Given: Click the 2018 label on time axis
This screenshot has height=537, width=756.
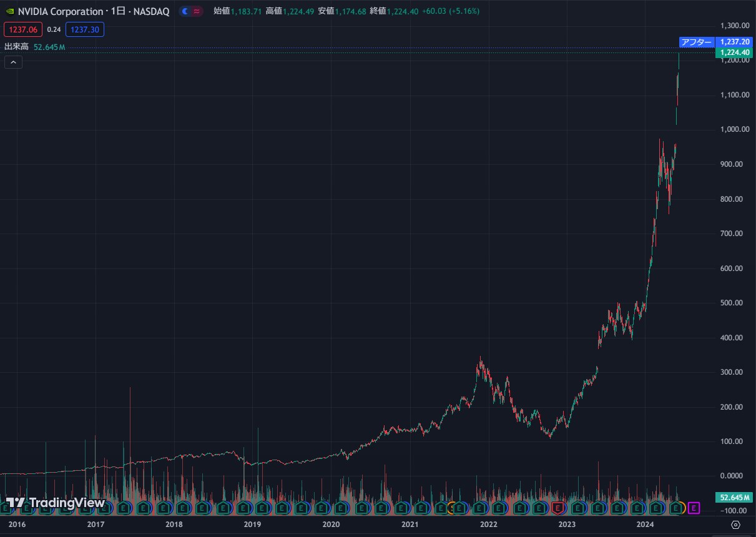Looking at the screenshot, I should click(174, 525).
